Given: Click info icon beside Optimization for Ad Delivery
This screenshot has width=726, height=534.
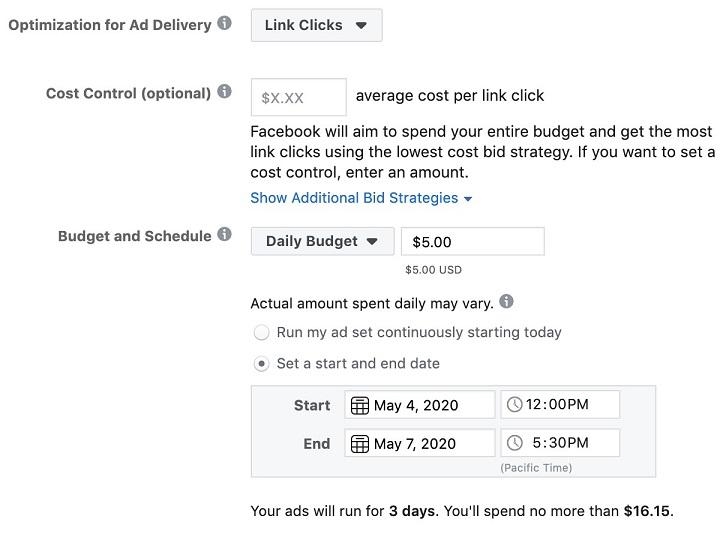Looking at the screenshot, I should 225,23.
